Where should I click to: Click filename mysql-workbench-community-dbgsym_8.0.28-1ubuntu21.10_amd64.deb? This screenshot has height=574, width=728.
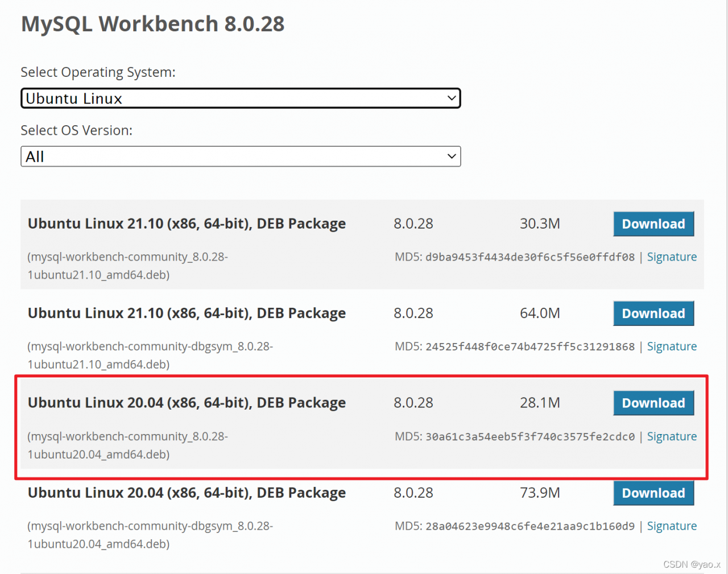[x=150, y=355]
